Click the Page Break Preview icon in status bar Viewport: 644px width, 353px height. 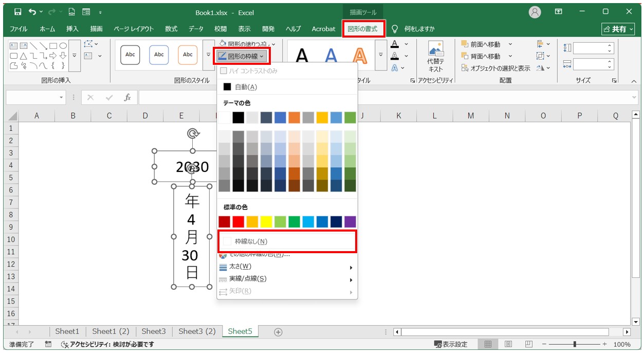[x=528, y=344]
